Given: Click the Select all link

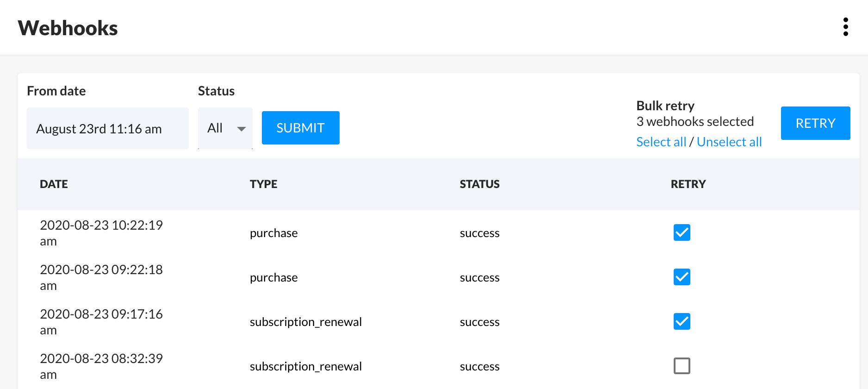Looking at the screenshot, I should point(661,142).
